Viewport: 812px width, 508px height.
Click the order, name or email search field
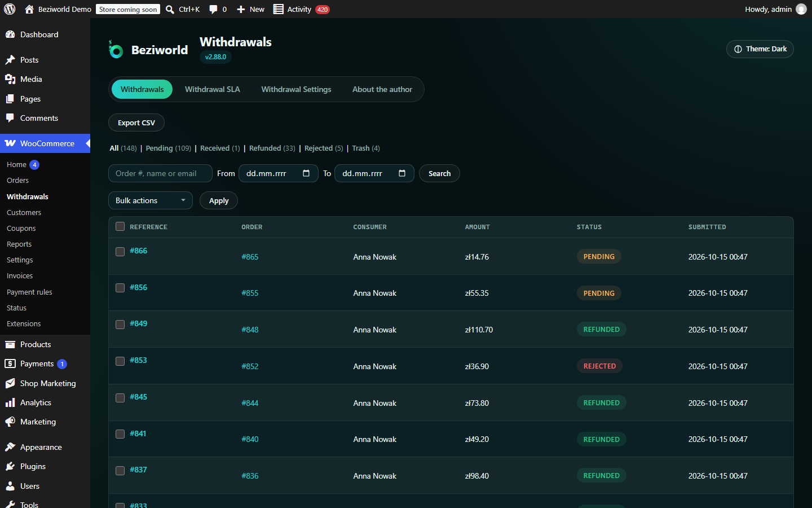click(160, 173)
